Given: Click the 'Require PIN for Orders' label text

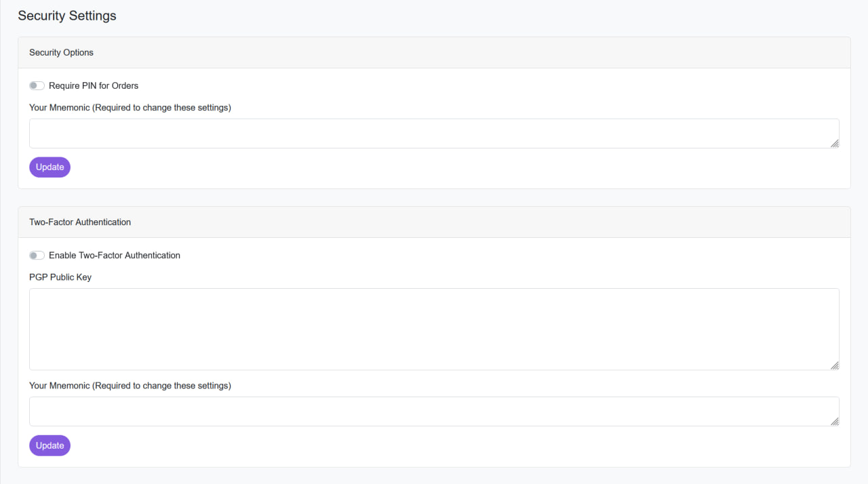Looking at the screenshot, I should pyautogui.click(x=94, y=86).
